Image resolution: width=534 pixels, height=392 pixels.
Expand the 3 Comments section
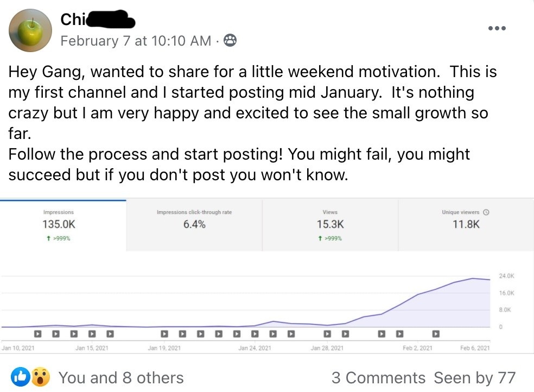[378, 378]
